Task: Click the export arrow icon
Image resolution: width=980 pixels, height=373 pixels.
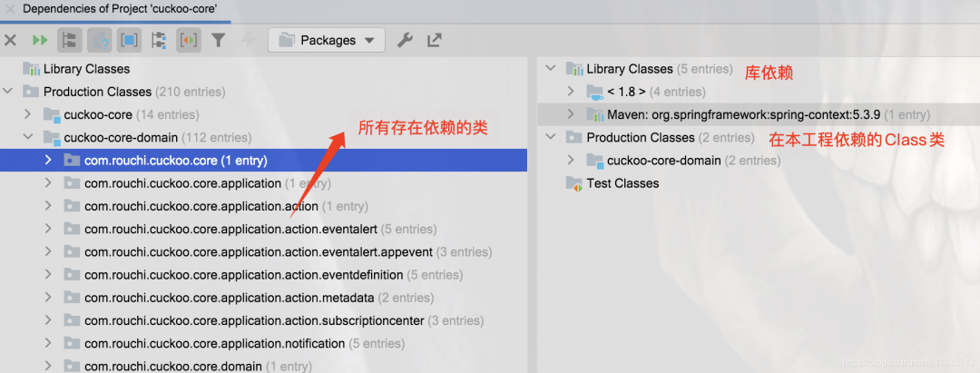Action: point(435,41)
